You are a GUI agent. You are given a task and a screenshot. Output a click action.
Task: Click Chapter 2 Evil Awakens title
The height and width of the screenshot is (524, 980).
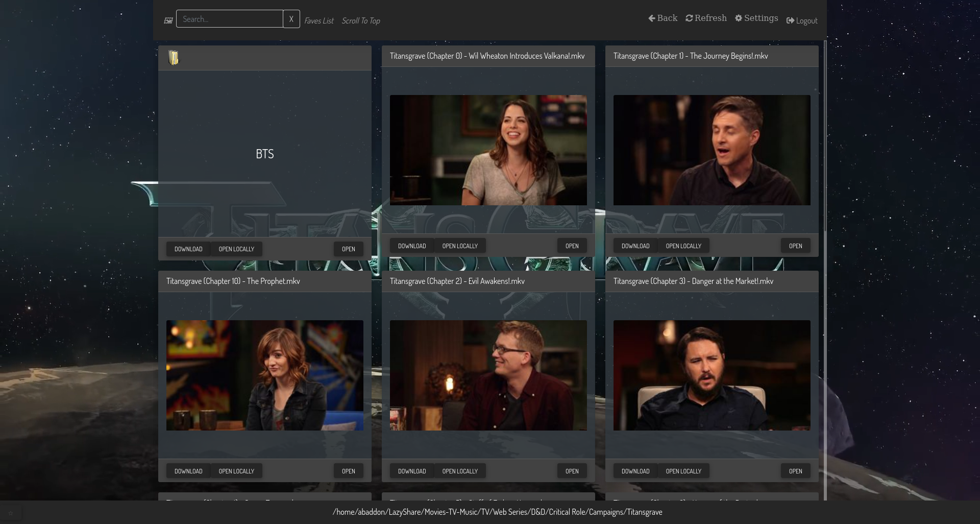(x=457, y=281)
